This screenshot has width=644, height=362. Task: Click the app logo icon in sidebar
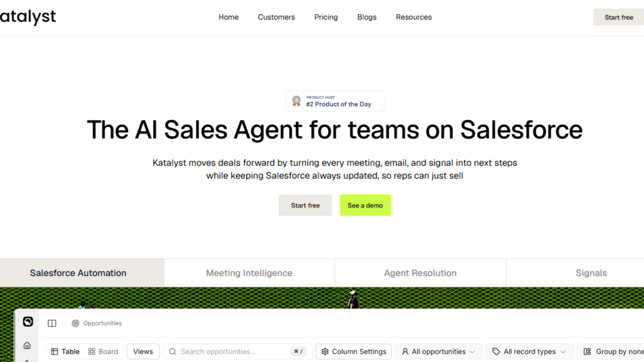click(28, 321)
